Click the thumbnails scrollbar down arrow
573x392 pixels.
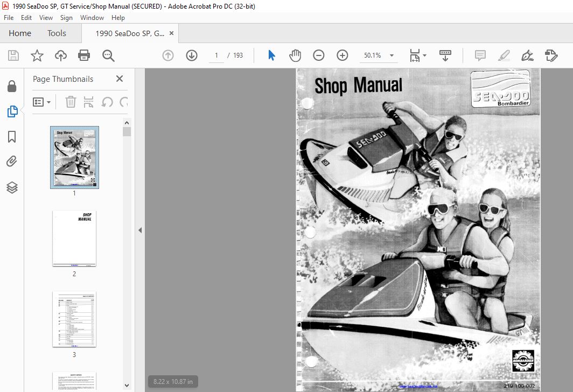[x=127, y=385]
